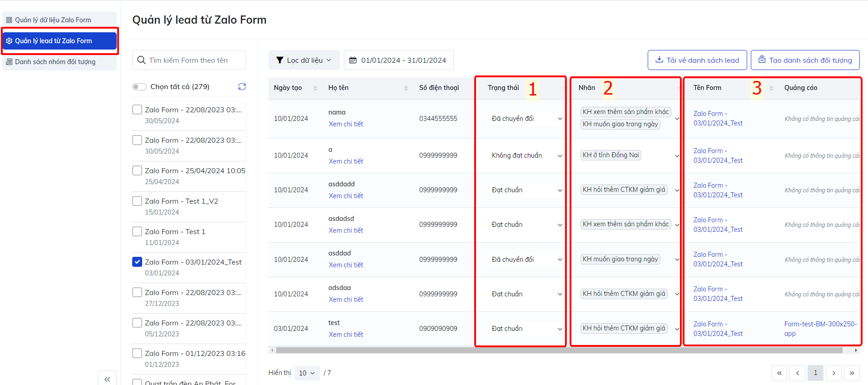868x385 pixels.
Task: Click Tải về danh sách lead button
Action: point(697,60)
